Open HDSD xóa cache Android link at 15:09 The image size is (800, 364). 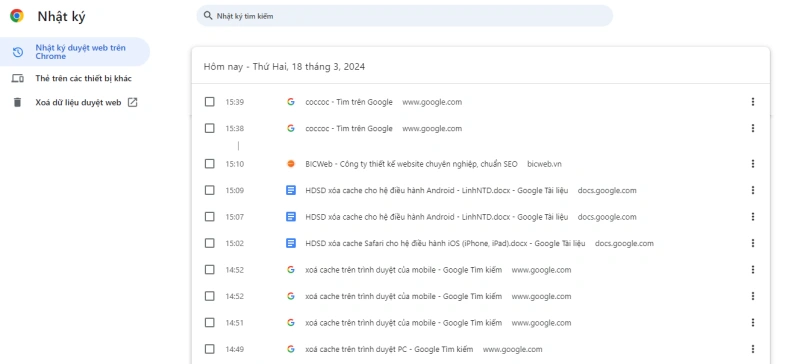click(437, 190)
